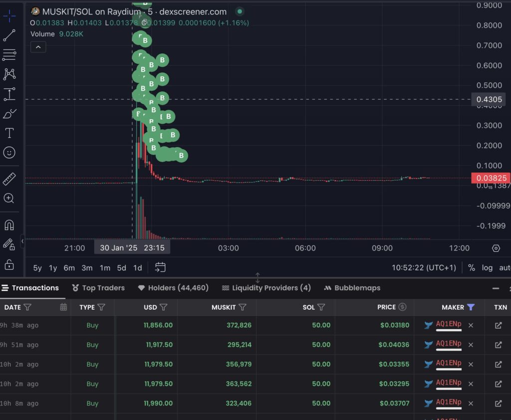Select the ruler measure tool
Viewport: 511px width, 420px height.
pyautogui.click(x=9, y=179)
